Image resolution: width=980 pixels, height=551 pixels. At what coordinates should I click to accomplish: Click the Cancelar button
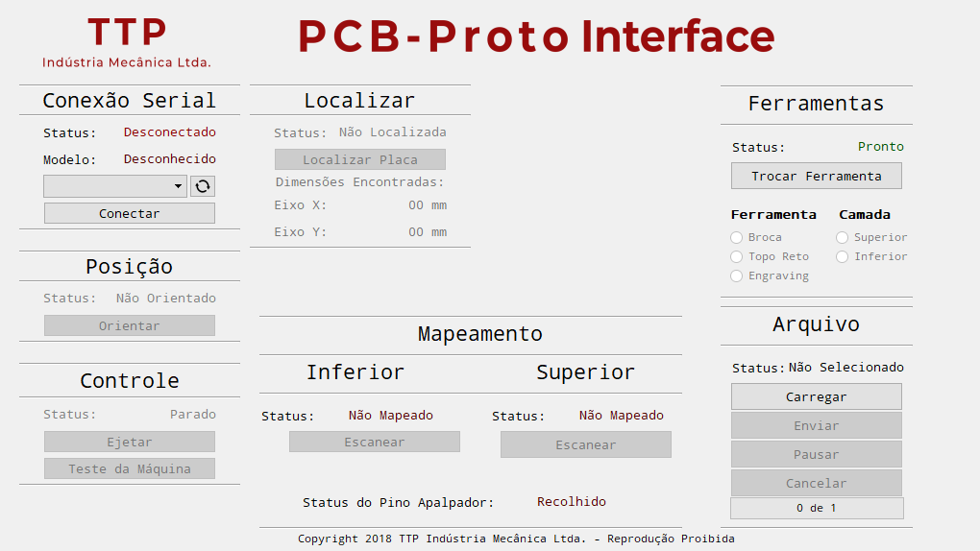[x=817, y=483]
